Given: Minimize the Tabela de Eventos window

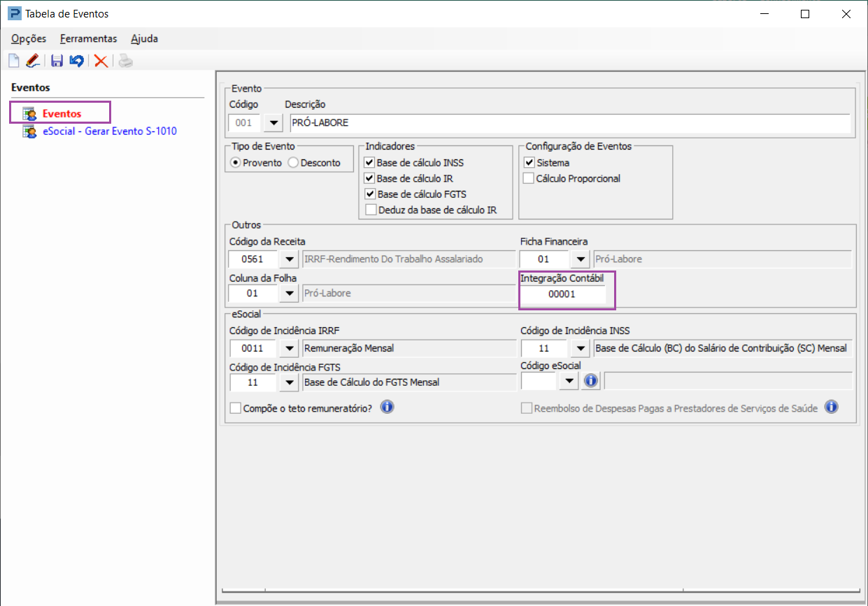Looking at the screenshot, I should [x=765, y=13].
